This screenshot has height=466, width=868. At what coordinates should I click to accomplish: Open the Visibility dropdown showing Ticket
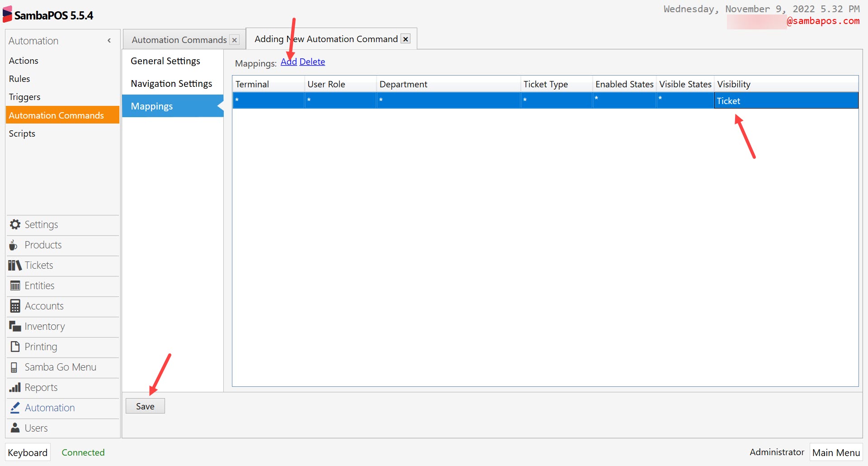(786, 100)
